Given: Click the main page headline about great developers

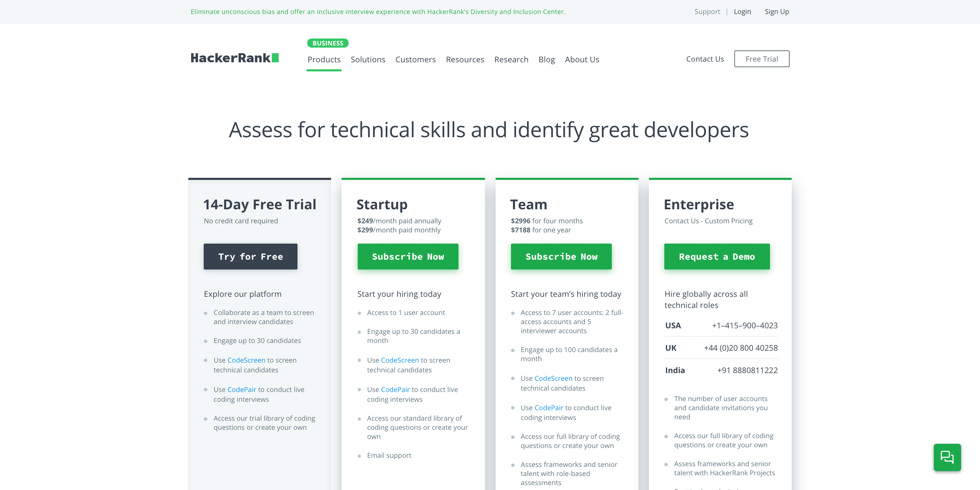Looking at the screenshot, I should (x=489, y=130).
